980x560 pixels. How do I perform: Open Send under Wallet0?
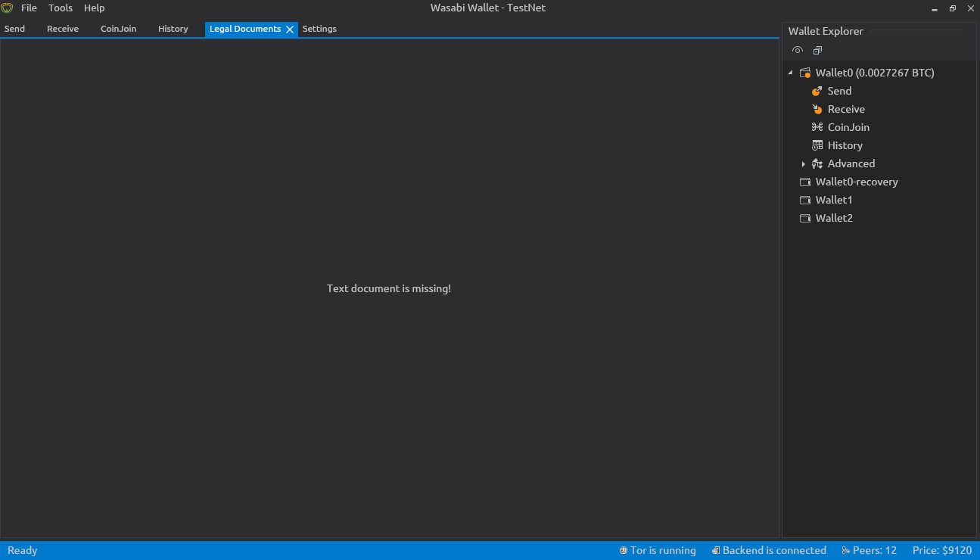pyautogui.click(x=839, y=91)
